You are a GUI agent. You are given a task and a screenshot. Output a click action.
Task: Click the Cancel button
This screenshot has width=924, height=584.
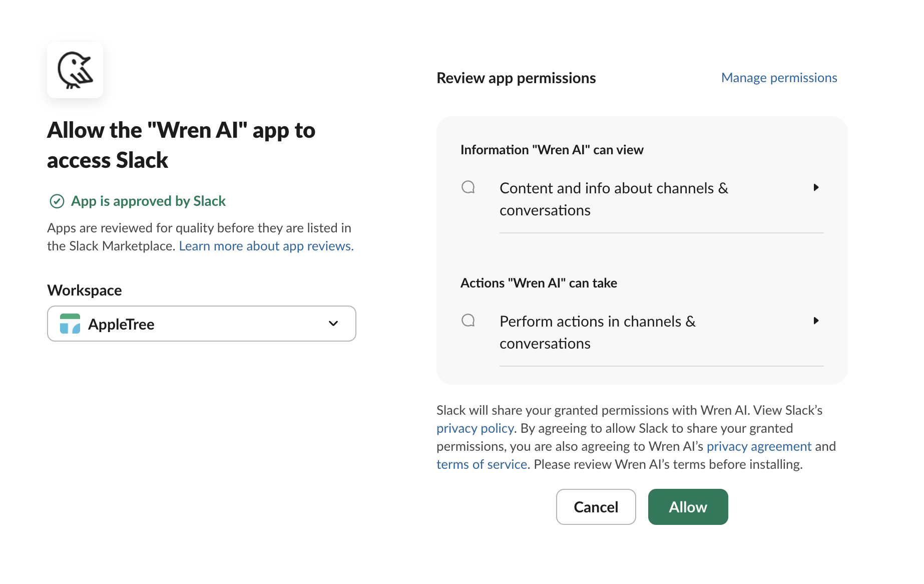[596, 507]
